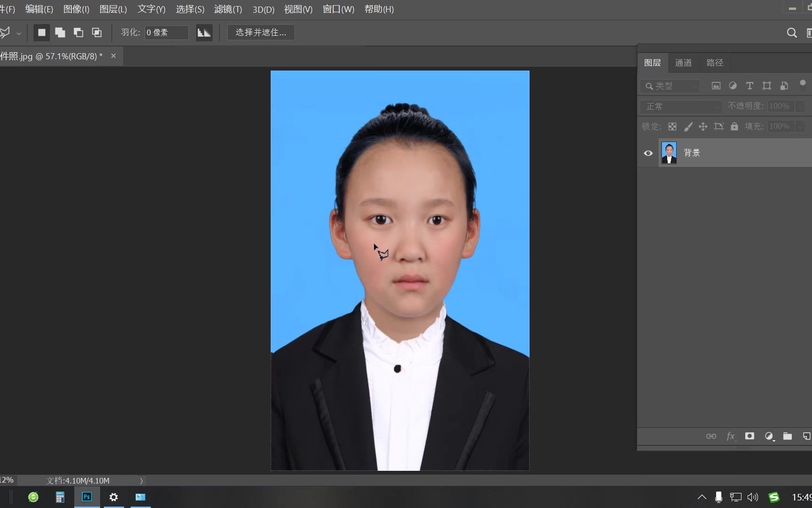
Task: Click the lock position move icon
Action: (x=703, y=127)
